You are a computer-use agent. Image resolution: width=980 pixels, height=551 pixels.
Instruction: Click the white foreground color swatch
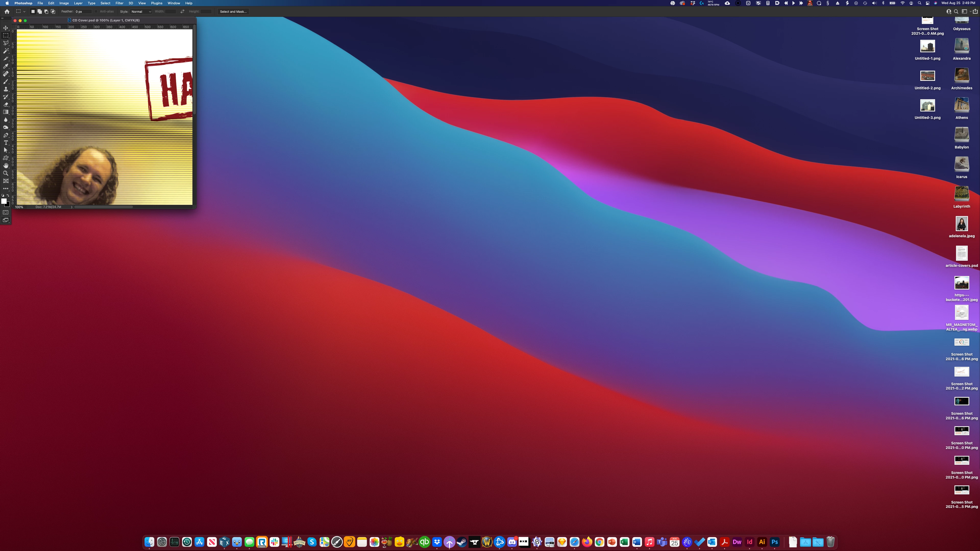[3, 201]
